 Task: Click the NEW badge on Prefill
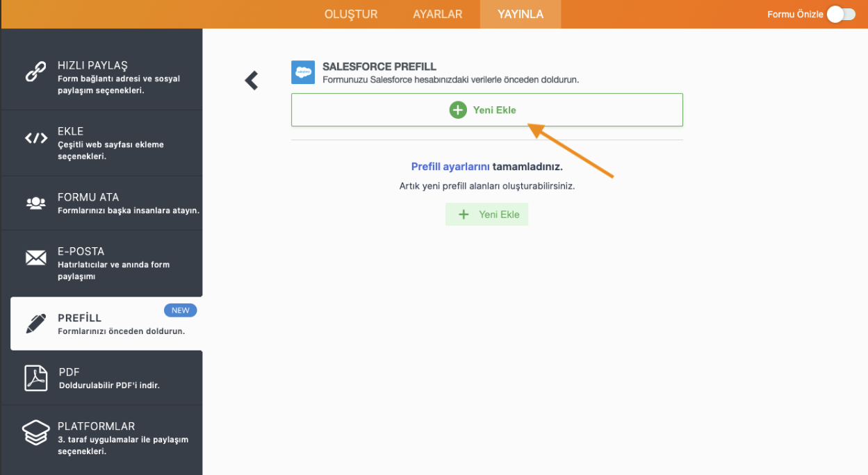(x=181, y=310)
